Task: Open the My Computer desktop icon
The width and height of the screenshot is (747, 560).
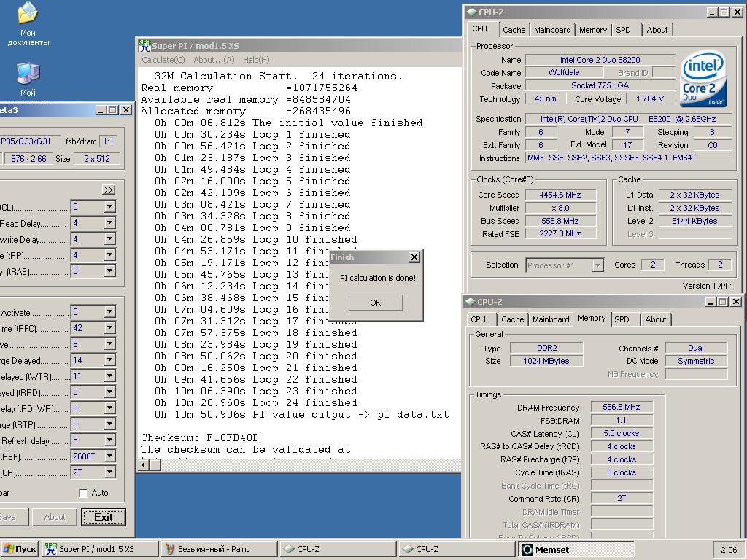Action: [28, 79]
